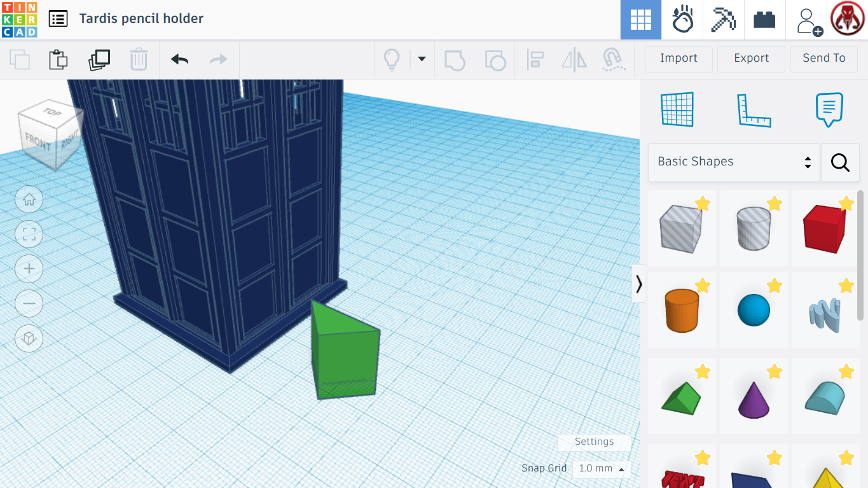Image resolution: width=868 pixels, height=488 pixels.
Task: Click the view cube
Action: (x=51, y=134)
